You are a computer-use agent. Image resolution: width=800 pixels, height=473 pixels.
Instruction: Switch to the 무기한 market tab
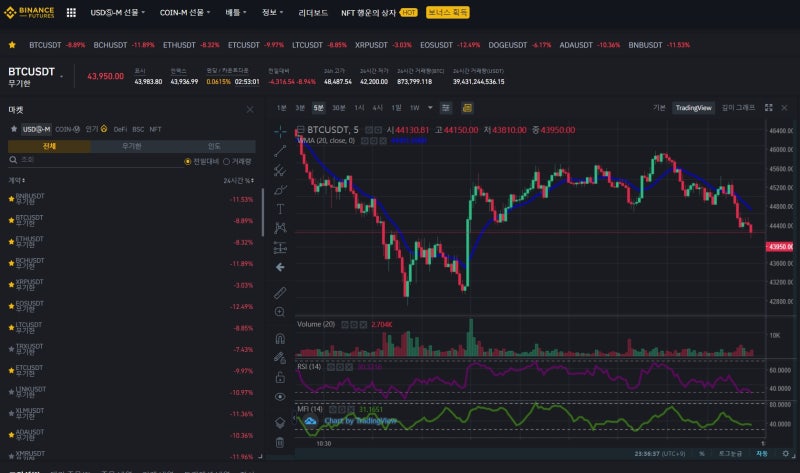(x=132, y=146)
